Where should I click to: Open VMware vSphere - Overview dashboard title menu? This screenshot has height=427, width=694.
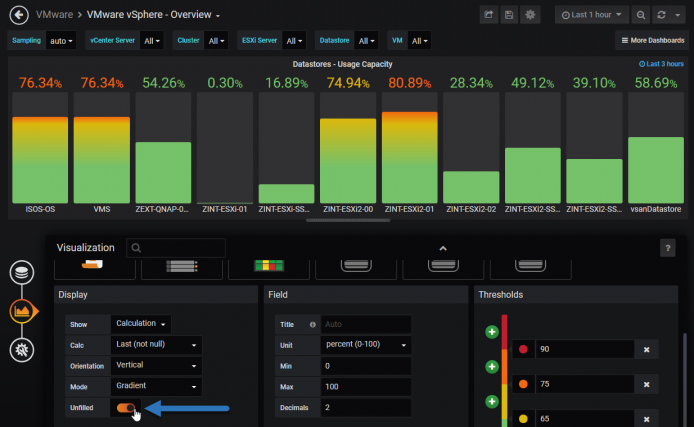click(153, 15)
